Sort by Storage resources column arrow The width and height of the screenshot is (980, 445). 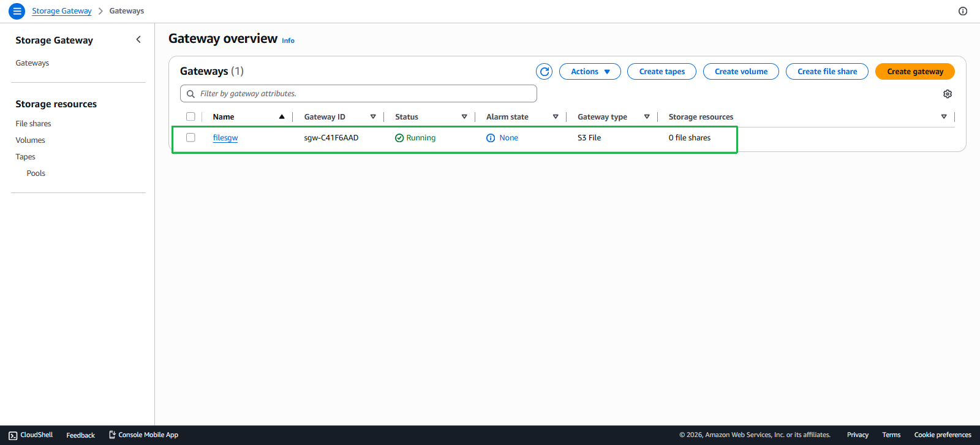944,116
